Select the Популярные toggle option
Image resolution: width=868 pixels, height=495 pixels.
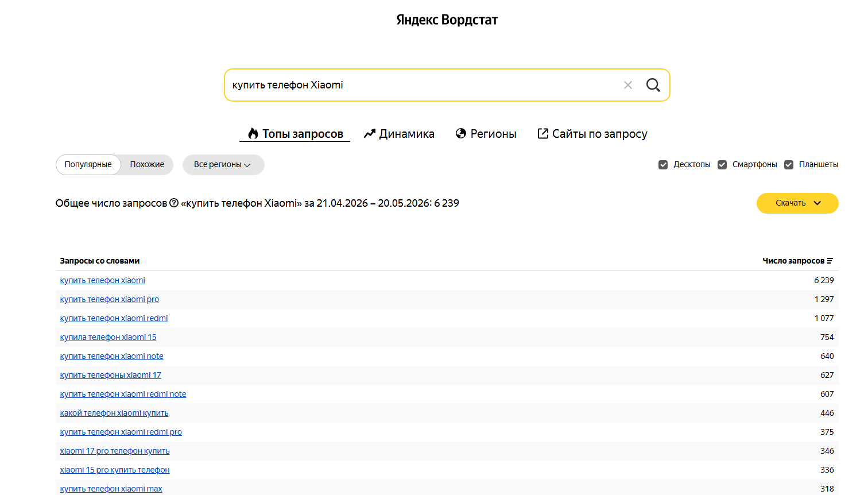(x=88, y=165)
